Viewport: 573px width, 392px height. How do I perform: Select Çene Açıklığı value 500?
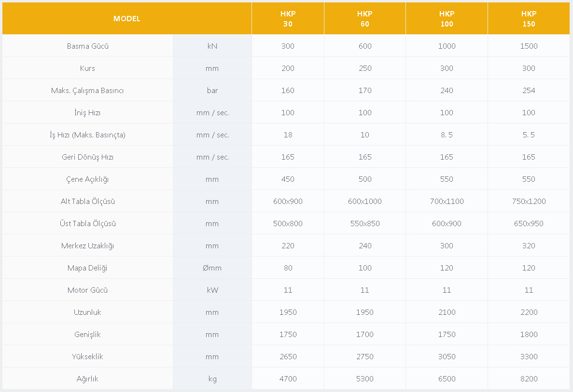365,179
